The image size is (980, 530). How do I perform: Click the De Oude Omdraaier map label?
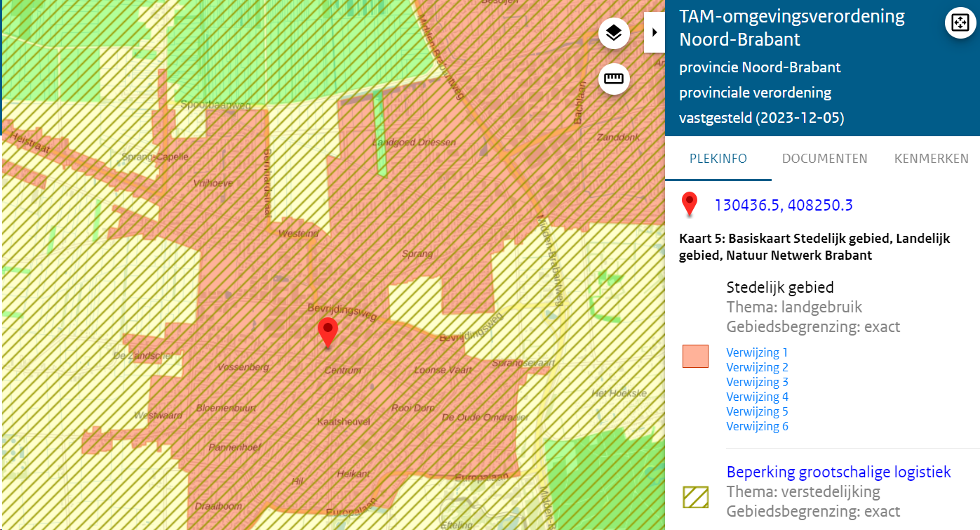coord(485,417)
